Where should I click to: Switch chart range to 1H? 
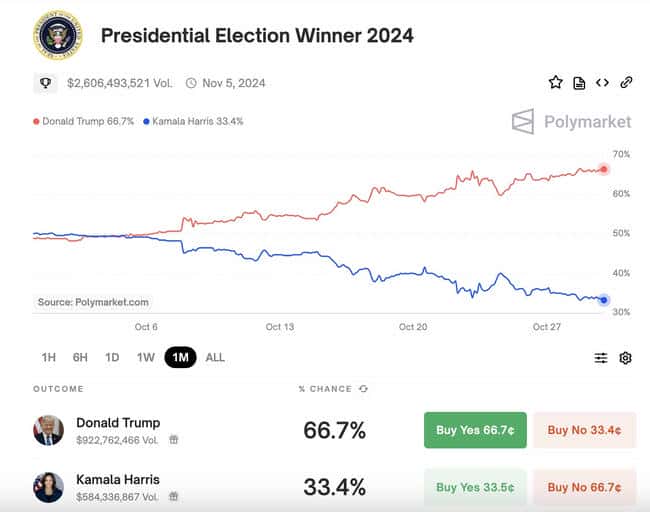tap(48, 358)
